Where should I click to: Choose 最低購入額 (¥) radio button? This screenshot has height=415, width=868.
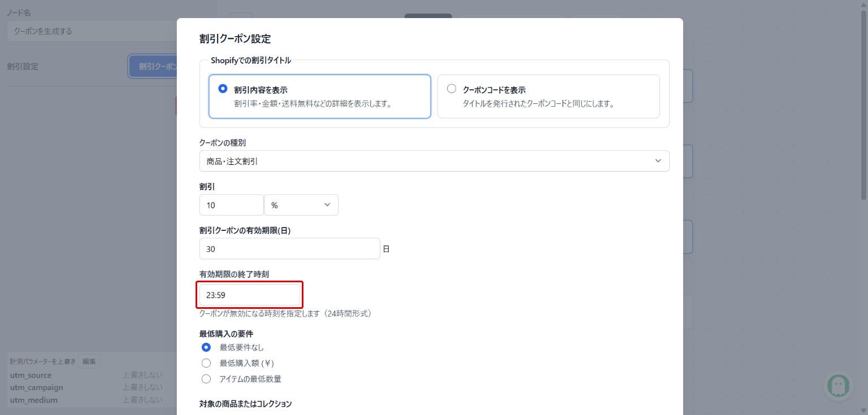tap(206, 363)
